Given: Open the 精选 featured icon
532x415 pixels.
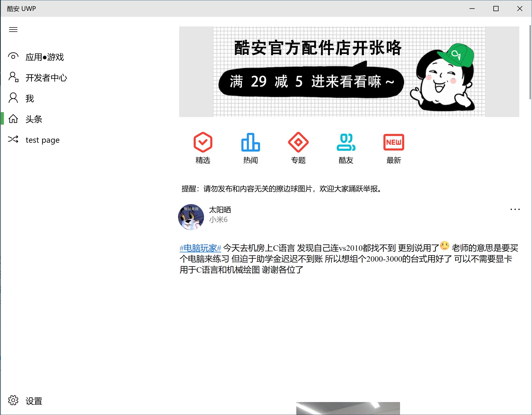Looking at the screenshot, I should [203, 142].
